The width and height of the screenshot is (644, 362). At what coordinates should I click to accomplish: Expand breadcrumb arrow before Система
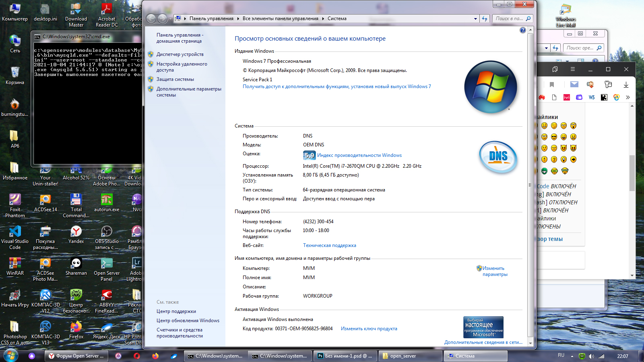[x=323, y=19]
